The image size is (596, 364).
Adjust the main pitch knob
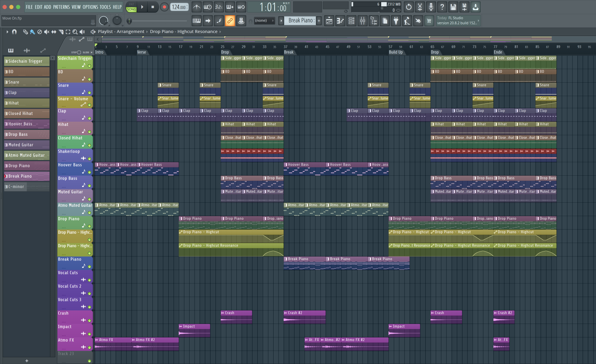117,21
